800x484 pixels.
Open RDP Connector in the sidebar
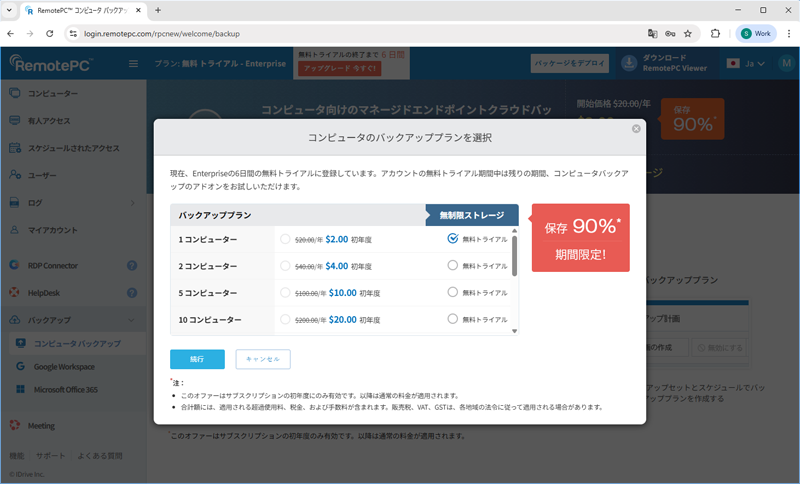(53, 265)
